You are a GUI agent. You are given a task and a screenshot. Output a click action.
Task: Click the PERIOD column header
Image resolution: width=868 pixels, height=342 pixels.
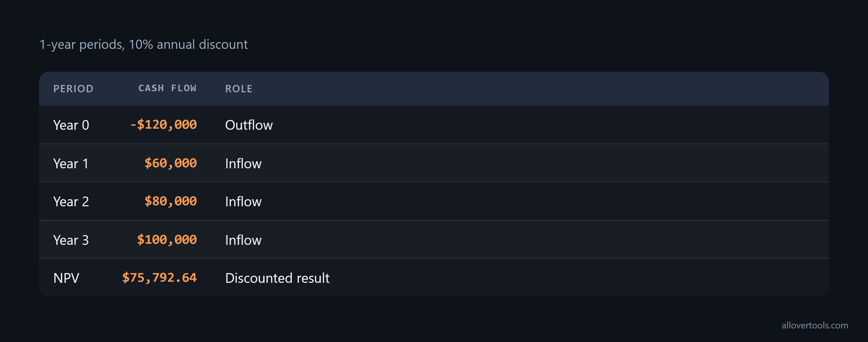pos(73,88)
